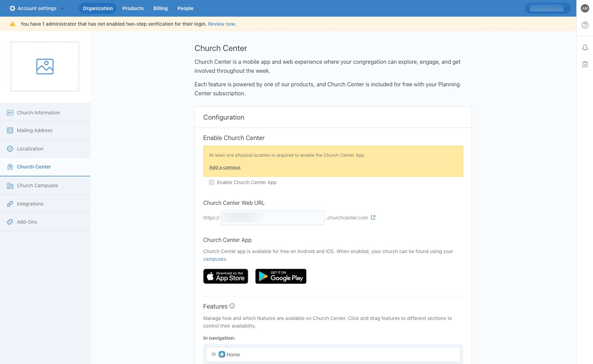Click the Get it on Google Play badge
The width and height of the screenshot is (593, 364).
[281, 276]
